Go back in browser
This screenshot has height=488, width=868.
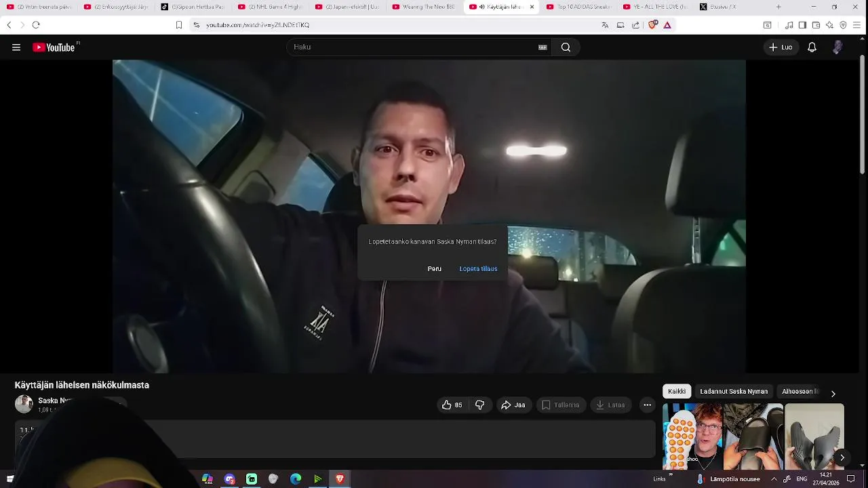click(9, 25)
